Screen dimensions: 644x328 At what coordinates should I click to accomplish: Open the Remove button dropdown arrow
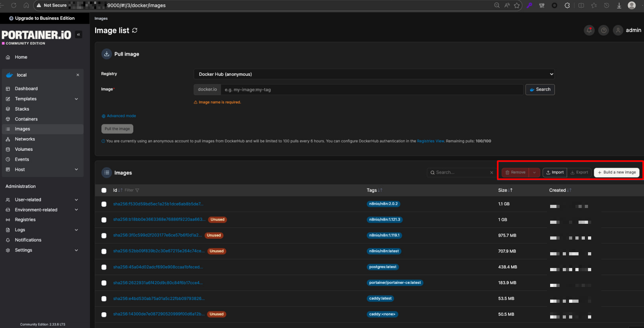(534, 172)
